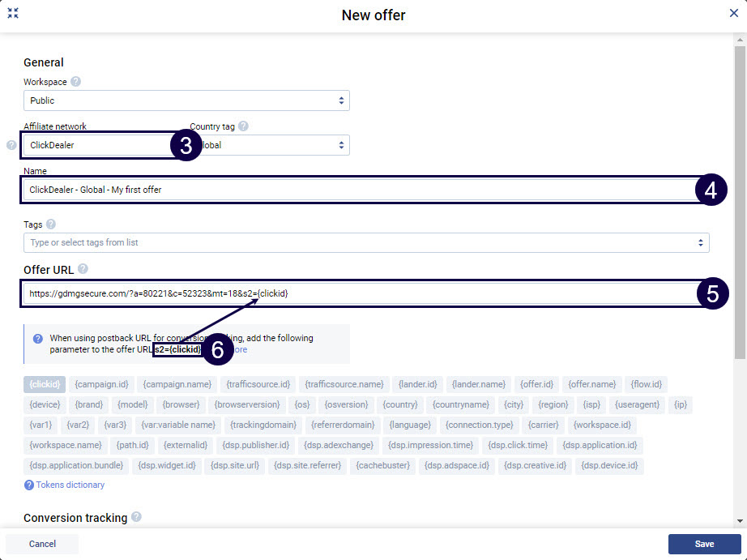Click the help icon left of Affiliate network

pos(11,146)
